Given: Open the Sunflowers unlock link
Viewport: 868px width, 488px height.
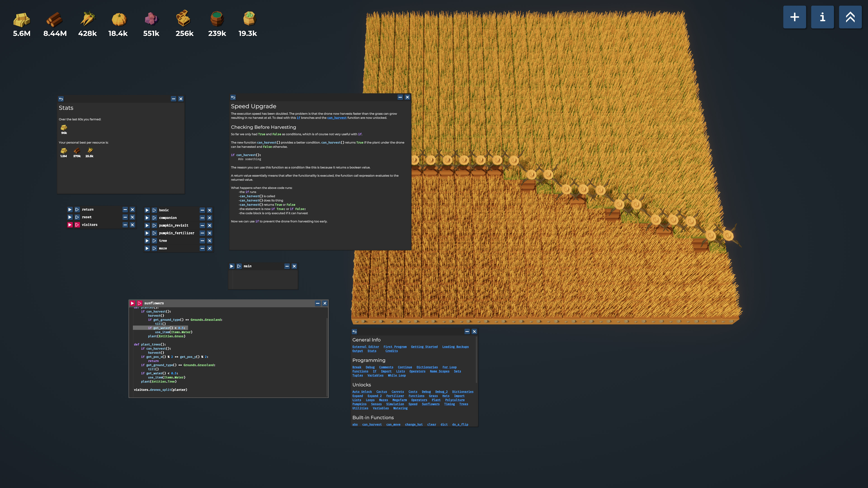Looking at the screenshot, I should pos(430,404).
